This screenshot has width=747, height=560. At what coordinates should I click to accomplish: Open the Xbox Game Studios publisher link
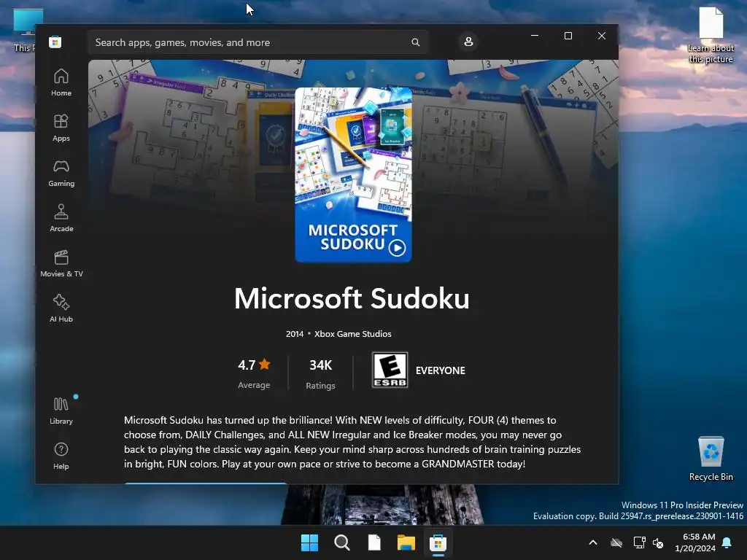pos(352,334)
